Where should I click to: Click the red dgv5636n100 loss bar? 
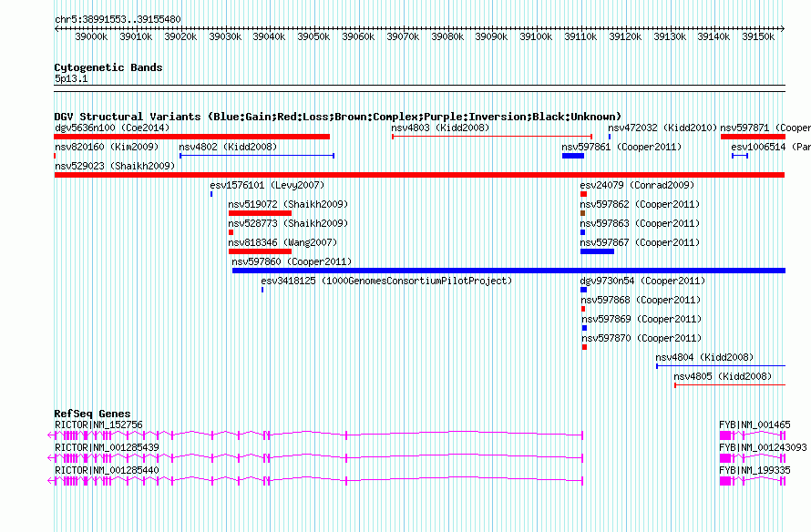[x=192, y=137]
